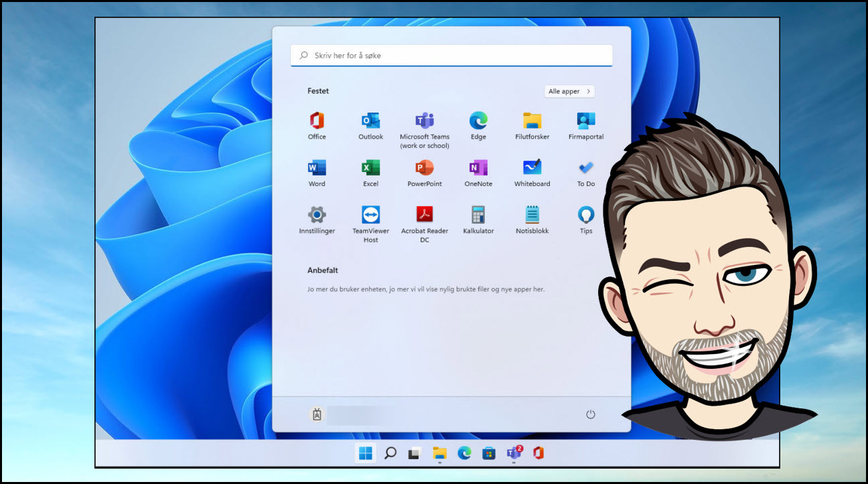
Task: Launch Word from pinned apps
Action: (317, 173)
